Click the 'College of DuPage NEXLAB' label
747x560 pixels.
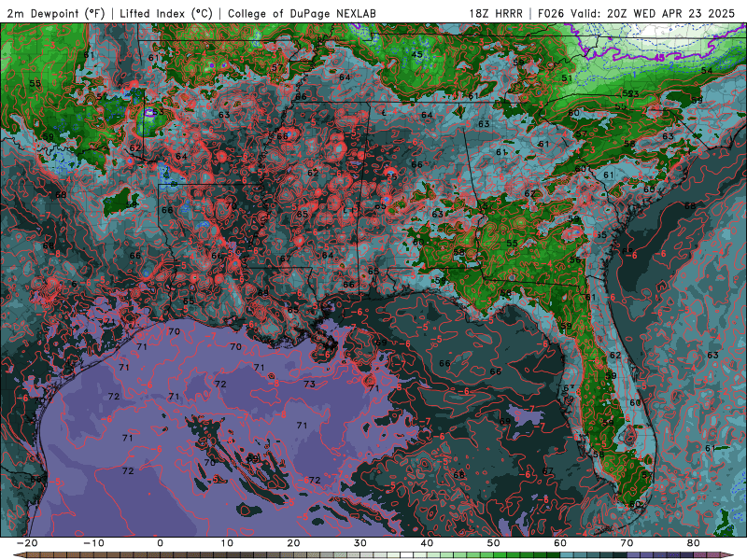tap(302, 13)
